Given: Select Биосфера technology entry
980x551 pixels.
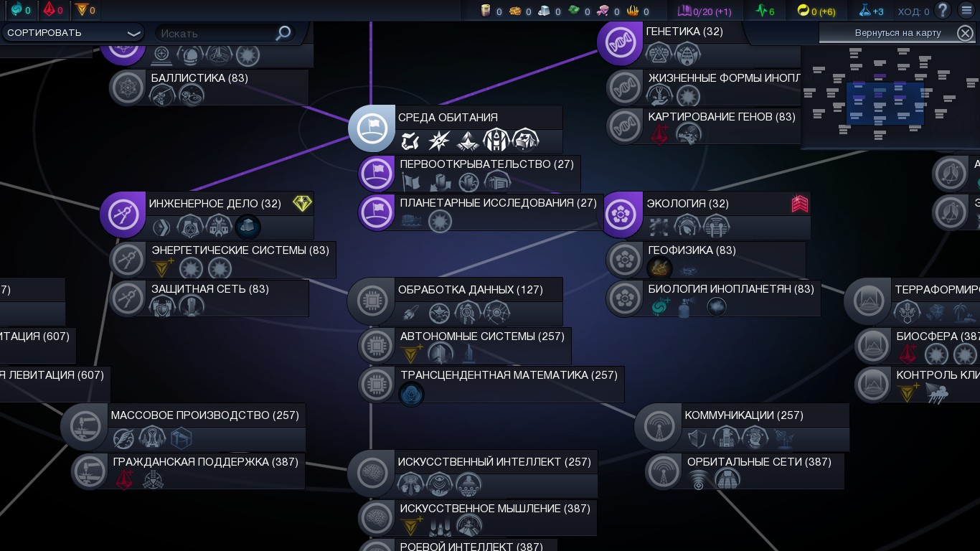Looking at the screenshot, I should pyautogui.click(x=918, y=345).
